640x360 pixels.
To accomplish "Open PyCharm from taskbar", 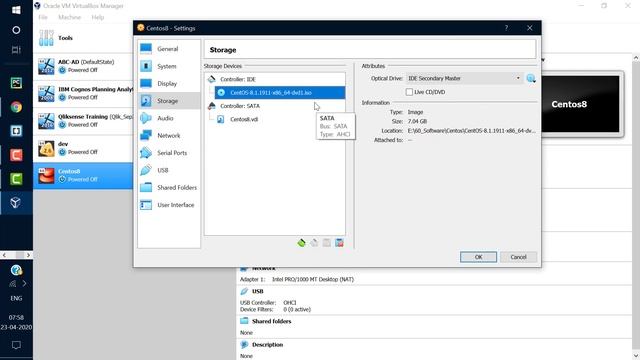I will (16, 83).
